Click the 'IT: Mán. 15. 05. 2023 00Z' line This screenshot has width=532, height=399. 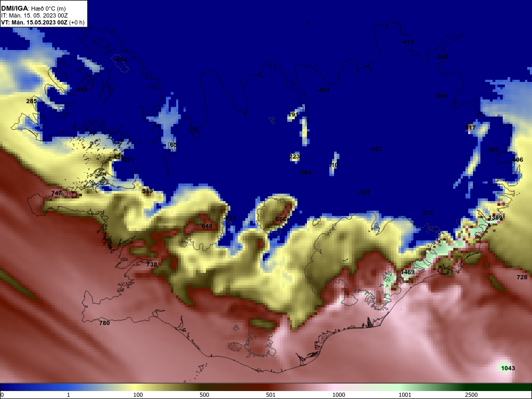tap(34, 15)
